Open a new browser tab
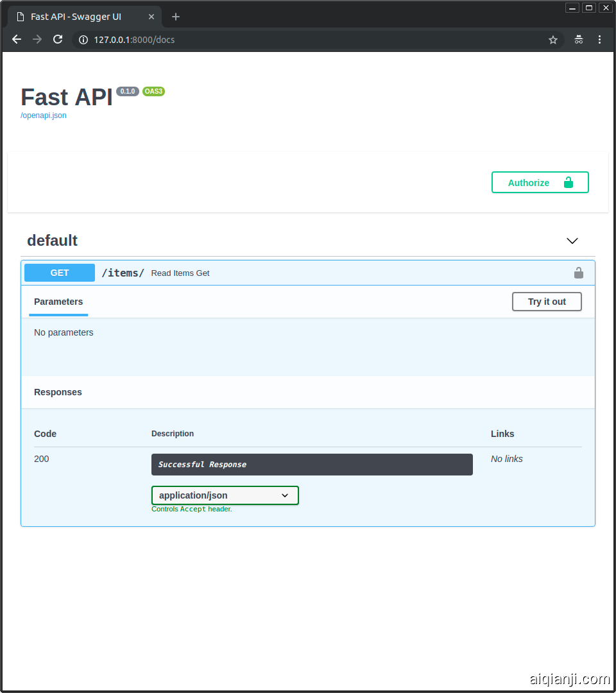The width and height of the screenshot is (616, 693). (x=176, y=17)
